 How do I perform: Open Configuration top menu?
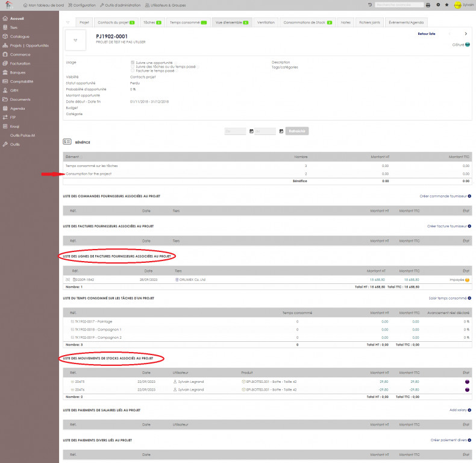[x=82, y=5]
